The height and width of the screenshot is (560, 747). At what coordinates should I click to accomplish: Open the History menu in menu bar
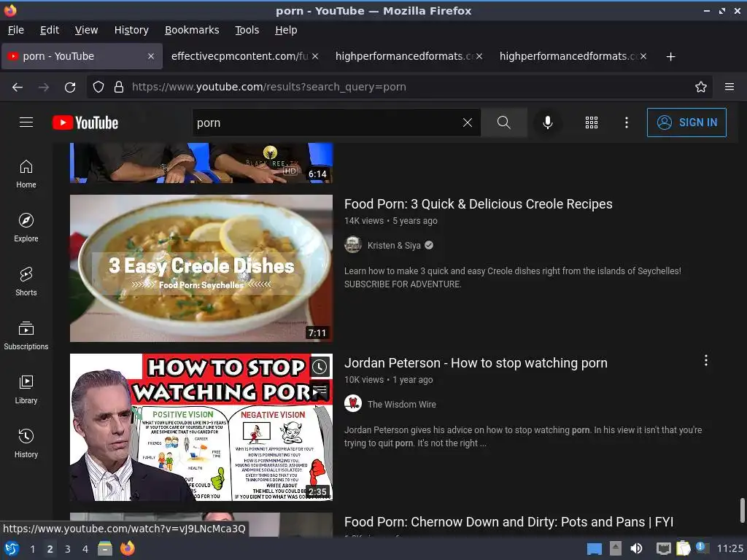pyautogui.click(x=131, y=30)
